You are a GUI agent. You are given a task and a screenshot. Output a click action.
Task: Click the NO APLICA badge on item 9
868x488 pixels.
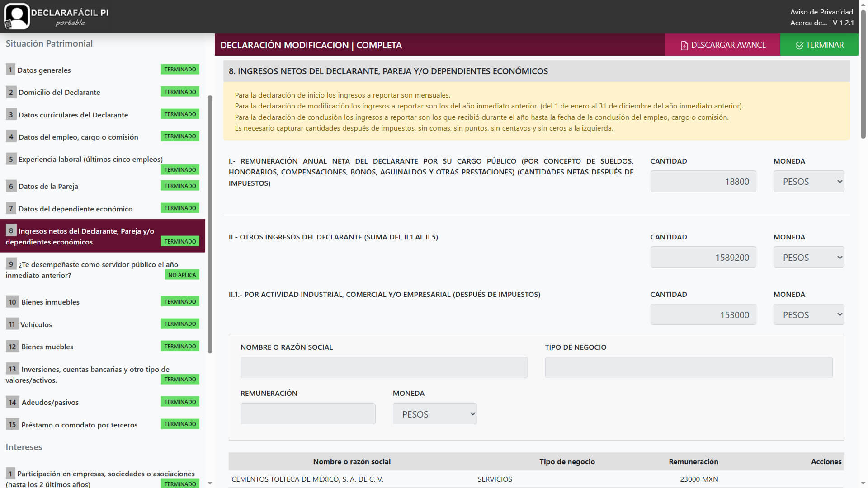(x=182, y=275)
